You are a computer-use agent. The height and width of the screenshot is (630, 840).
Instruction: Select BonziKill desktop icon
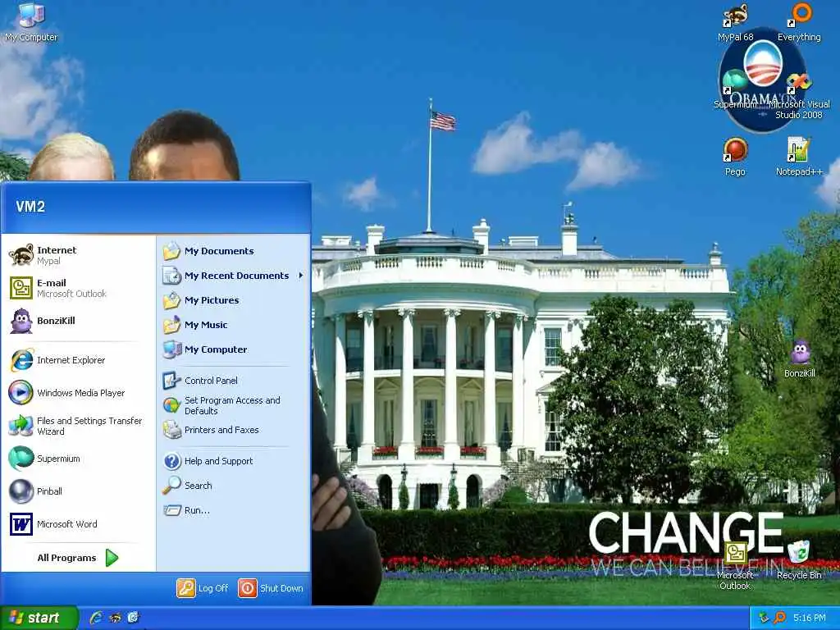[799, 358]
